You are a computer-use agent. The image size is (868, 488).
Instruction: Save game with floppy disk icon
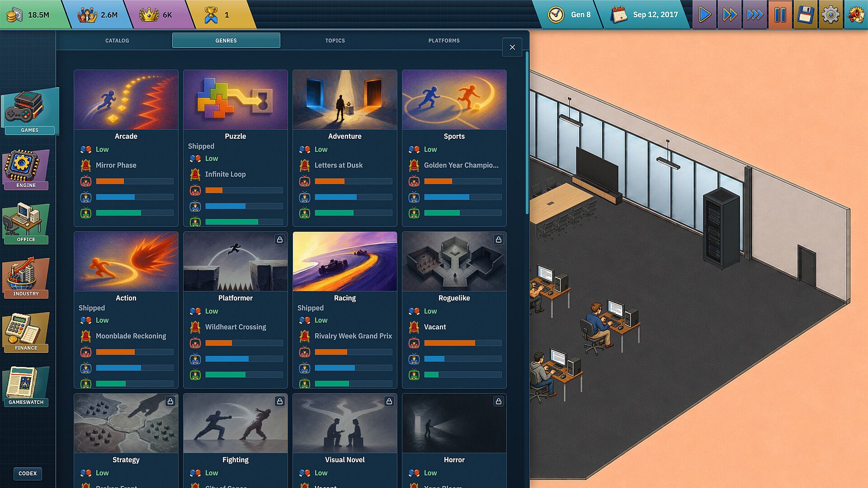pos(806,14)
